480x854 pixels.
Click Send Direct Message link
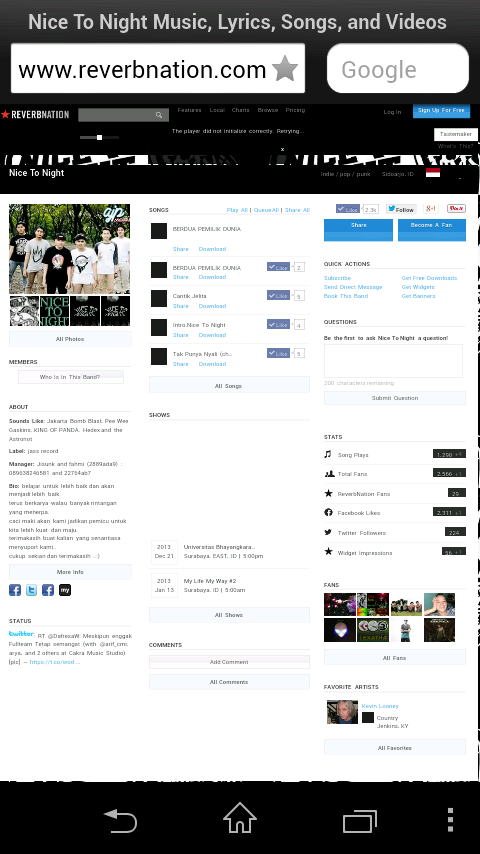[353, 287]
